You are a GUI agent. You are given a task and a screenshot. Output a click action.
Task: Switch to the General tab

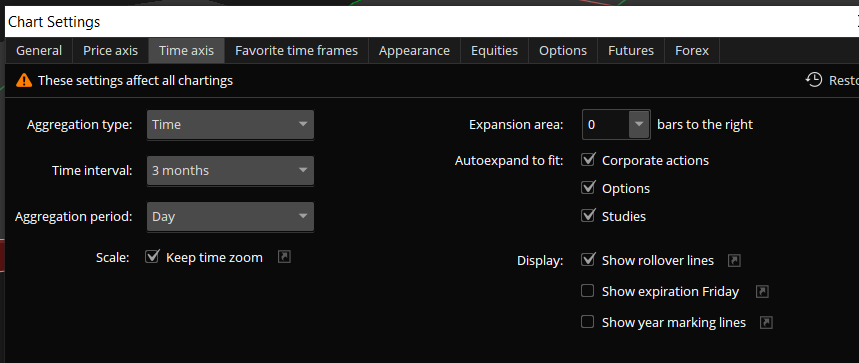click(39, 51)
